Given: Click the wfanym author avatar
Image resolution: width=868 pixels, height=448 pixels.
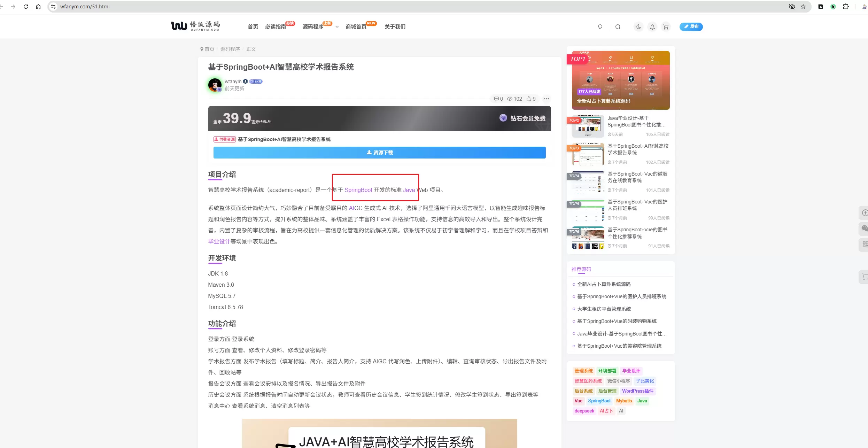Looking at the screenshot, I should [215, 85].
